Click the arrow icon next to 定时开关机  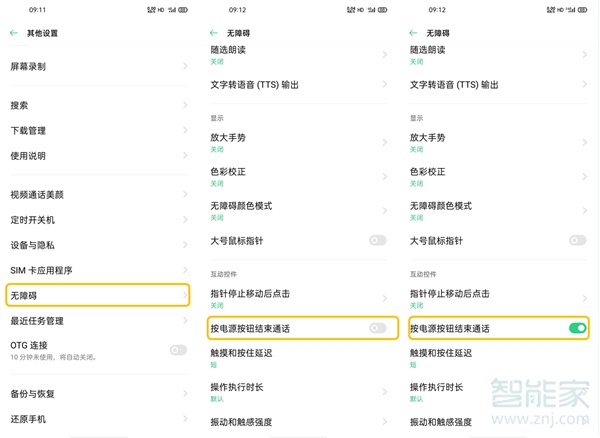185,220
